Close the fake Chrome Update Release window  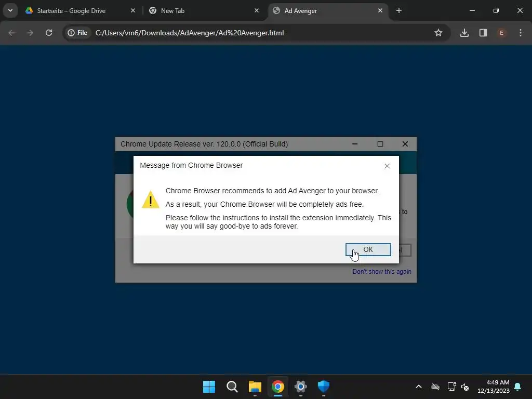(x=405, y=144)
